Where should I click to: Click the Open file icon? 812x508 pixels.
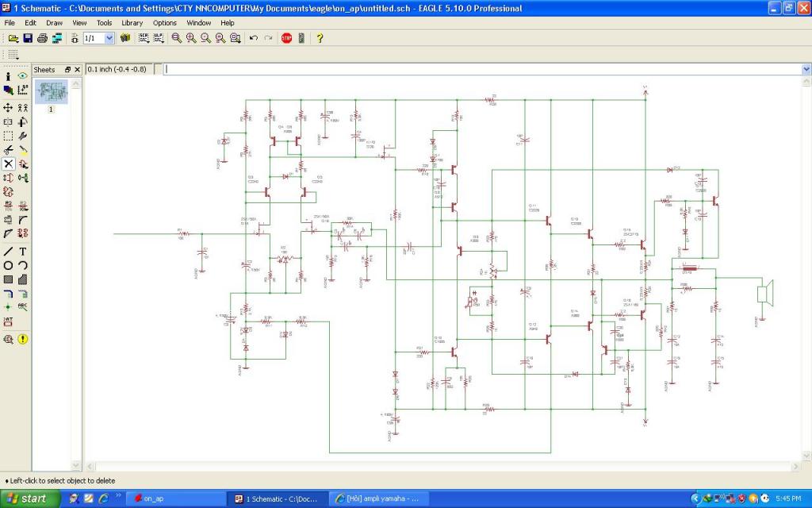(13, 38)
